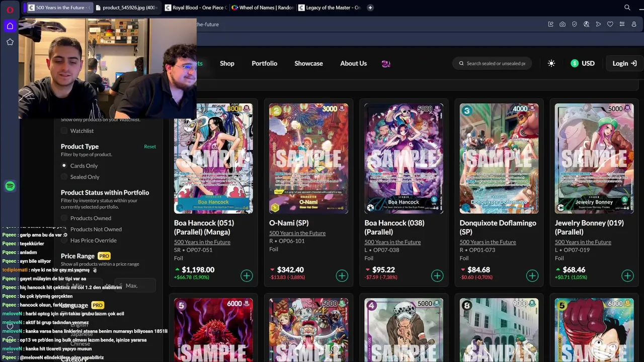Click the edit page icon in address bar

coord(550,24)
